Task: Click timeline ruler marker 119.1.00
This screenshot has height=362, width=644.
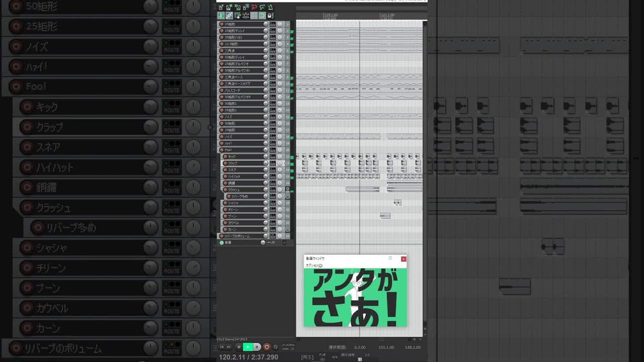Action: tap(331, 15)
